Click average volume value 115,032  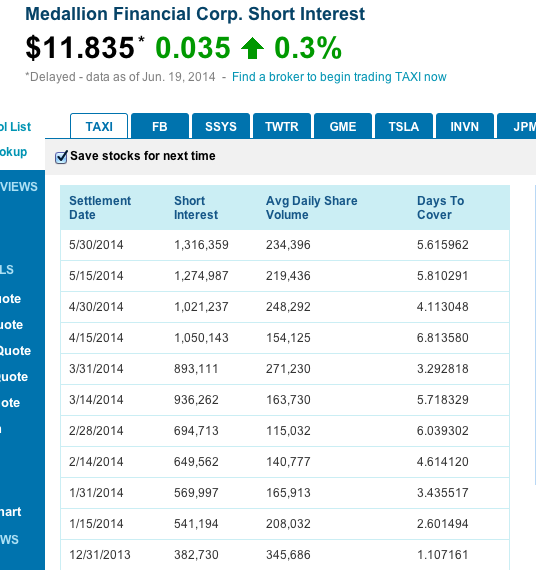coord(288,431)
